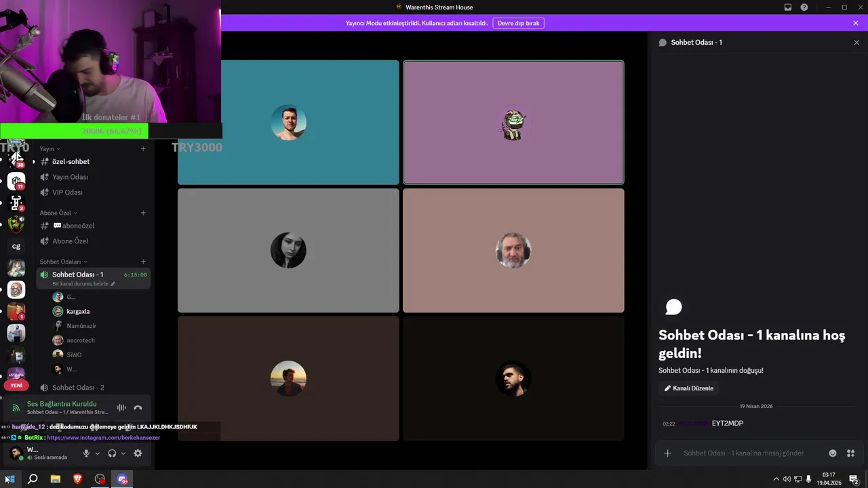The image size is (868, 488).
Task: Add a channel to Yayın category
Action: click(143, 148)
